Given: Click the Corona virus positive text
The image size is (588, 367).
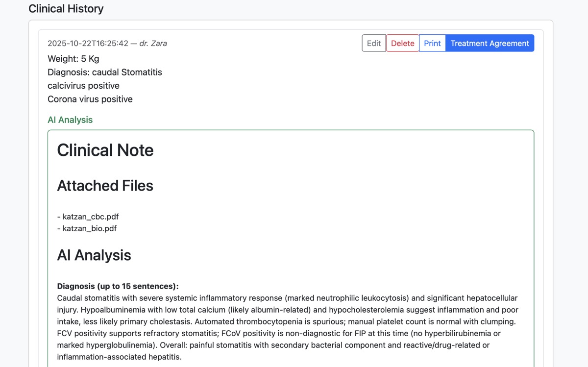Looking at the screenshot, I should 90,99.
